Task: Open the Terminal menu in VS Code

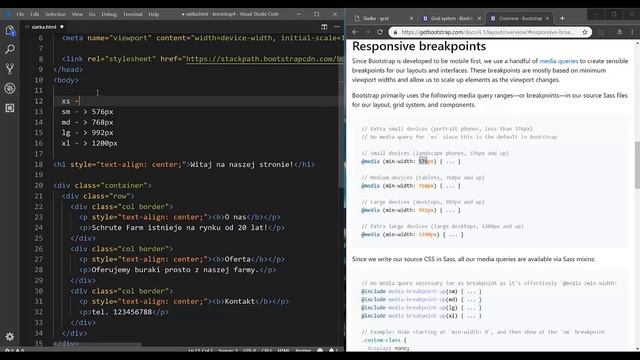Action: point(133,14)
